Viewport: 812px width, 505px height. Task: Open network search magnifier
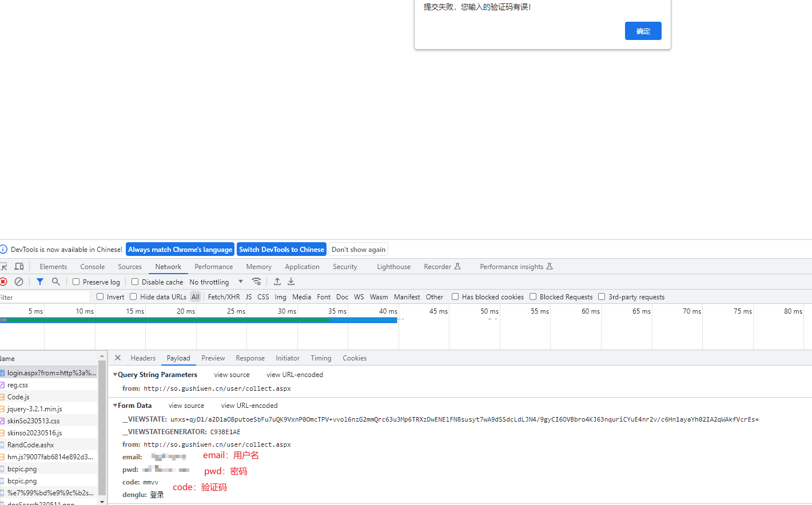(x=55, y=282)
